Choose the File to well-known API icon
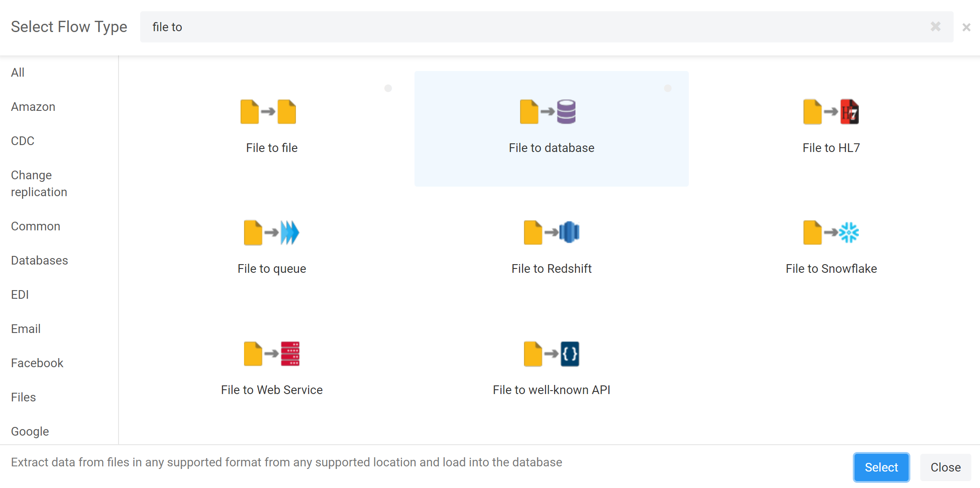 coord(551,354)
